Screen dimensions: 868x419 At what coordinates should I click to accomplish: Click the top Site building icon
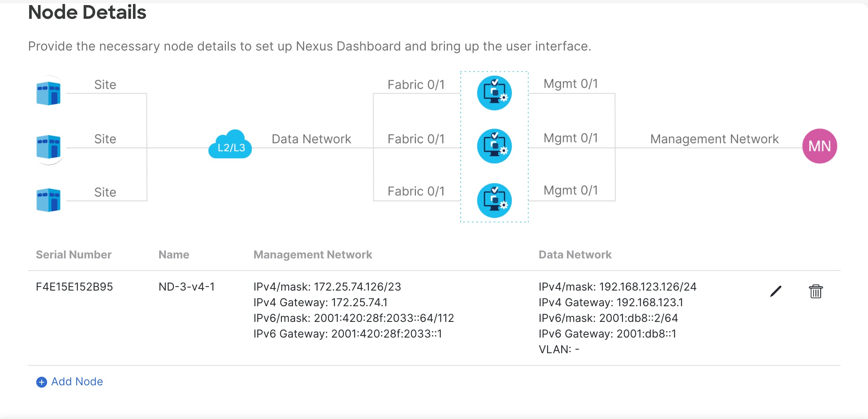[x=49, y=93]
